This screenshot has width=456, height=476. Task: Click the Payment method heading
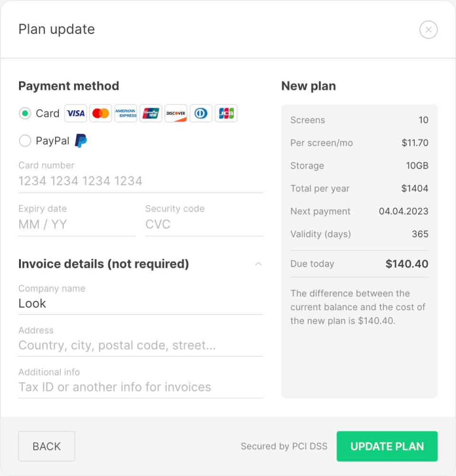(x=68, y=86)
